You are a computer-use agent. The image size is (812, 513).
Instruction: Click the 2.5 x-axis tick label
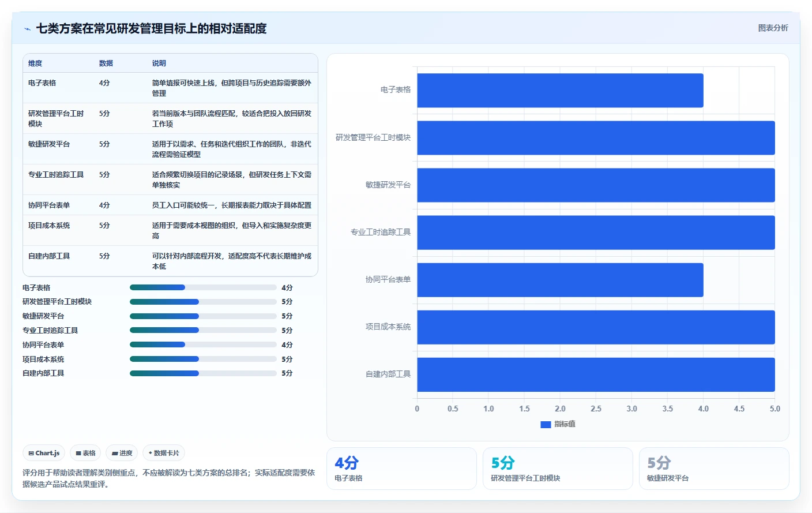596,409
